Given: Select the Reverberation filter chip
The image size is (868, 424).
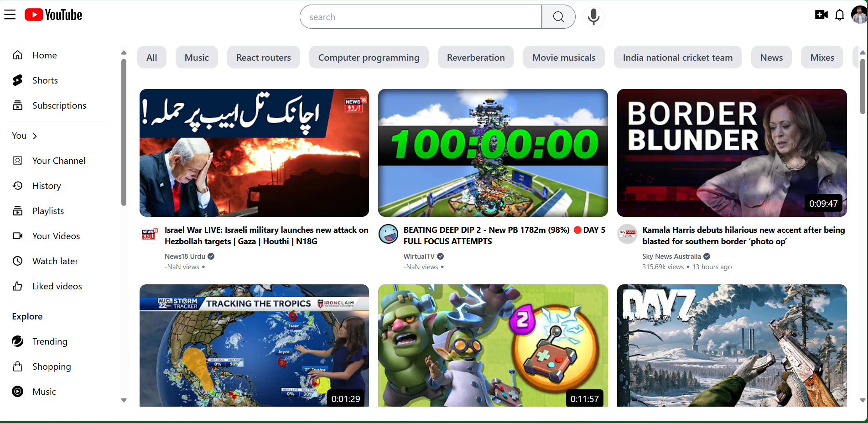Looking at the screenshot, I should (x=476, y=58).
